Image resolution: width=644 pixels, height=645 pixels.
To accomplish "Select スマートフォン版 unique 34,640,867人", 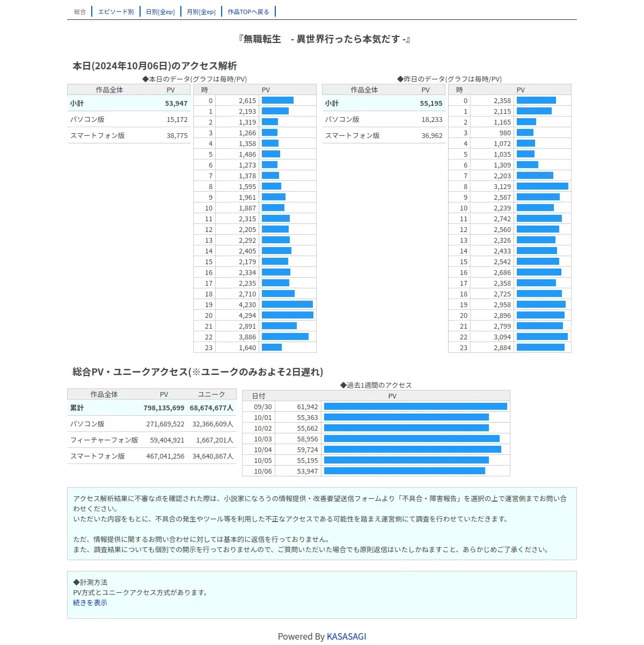I will [x=213, y=456].
